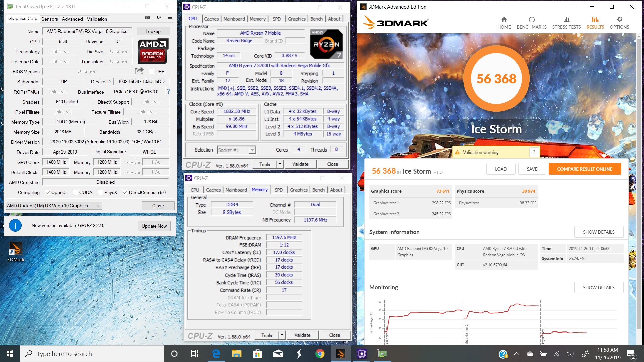Click Update Now for GPU-Z
This screenshot has width=644, height=362.
click(154, 226)
